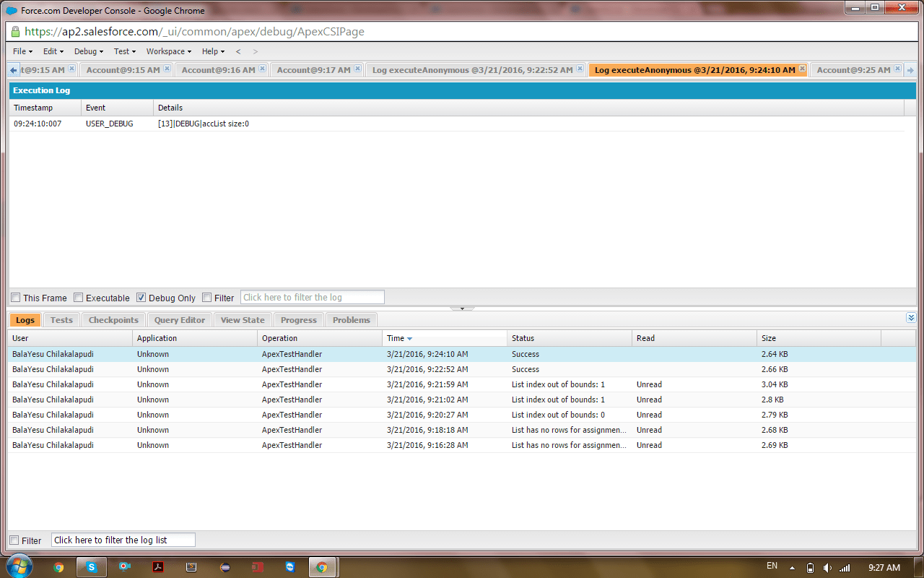The width and height of the screenshot is (924, 578).
Task: Click the volume icon in system tray
Action: 827,568
